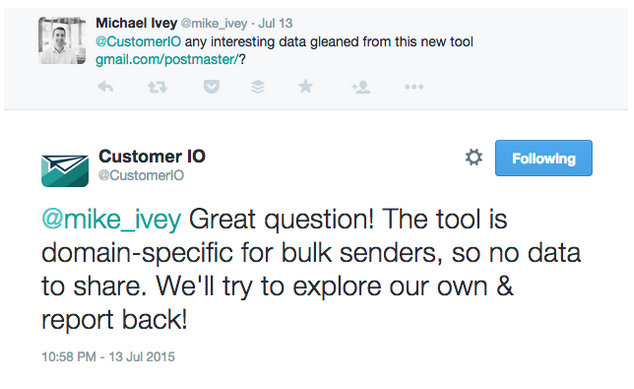634x389 pixels.
Task: Open the Jul 13 tweet date link
Action: [275, 23]
